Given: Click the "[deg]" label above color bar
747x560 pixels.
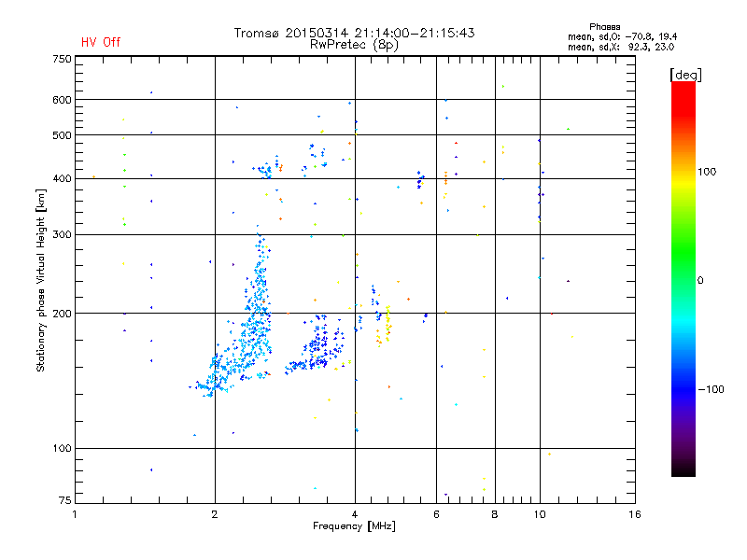Looking at the screenshot, I should tap(685, 75).
